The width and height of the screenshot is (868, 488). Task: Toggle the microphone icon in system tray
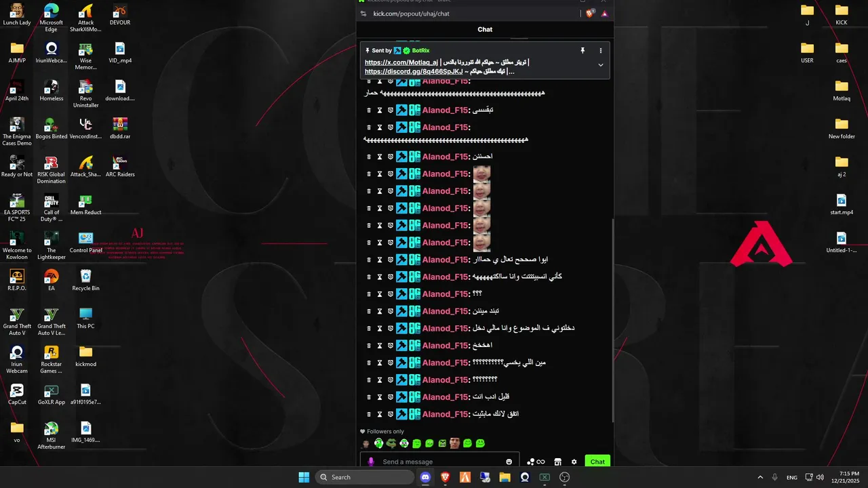[775, 477]
